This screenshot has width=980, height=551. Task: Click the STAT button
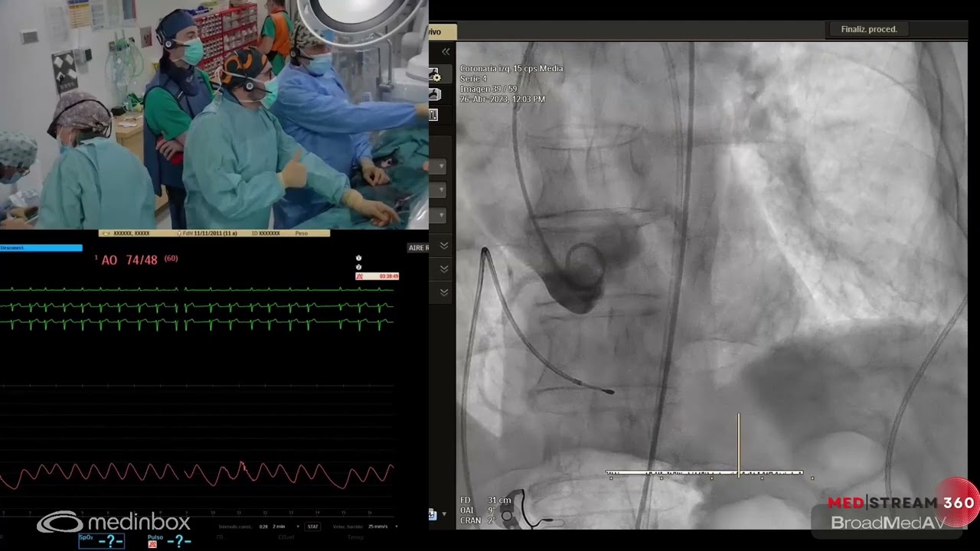coord(313,527)
